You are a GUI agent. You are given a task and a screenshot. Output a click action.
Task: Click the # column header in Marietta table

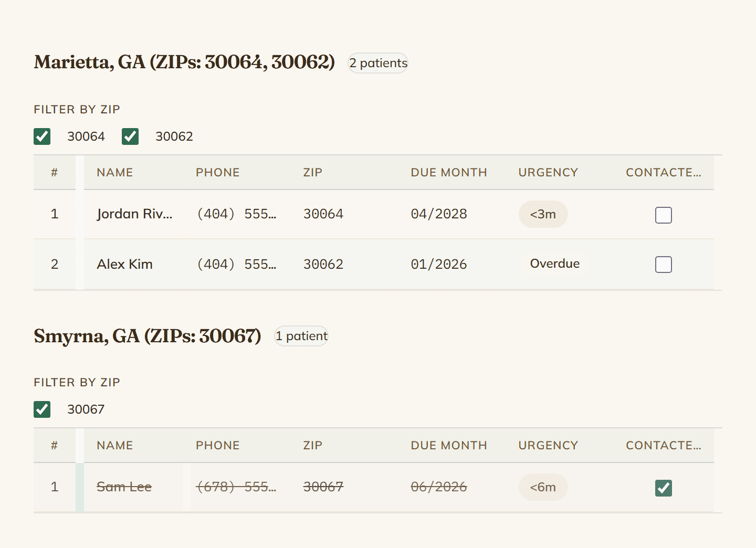coord(54,173)
